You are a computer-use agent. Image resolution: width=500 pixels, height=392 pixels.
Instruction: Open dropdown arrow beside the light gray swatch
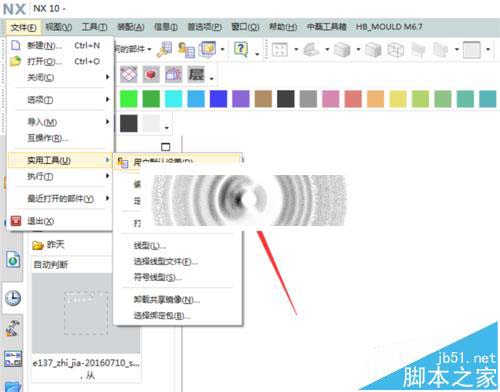pos(167,128)
